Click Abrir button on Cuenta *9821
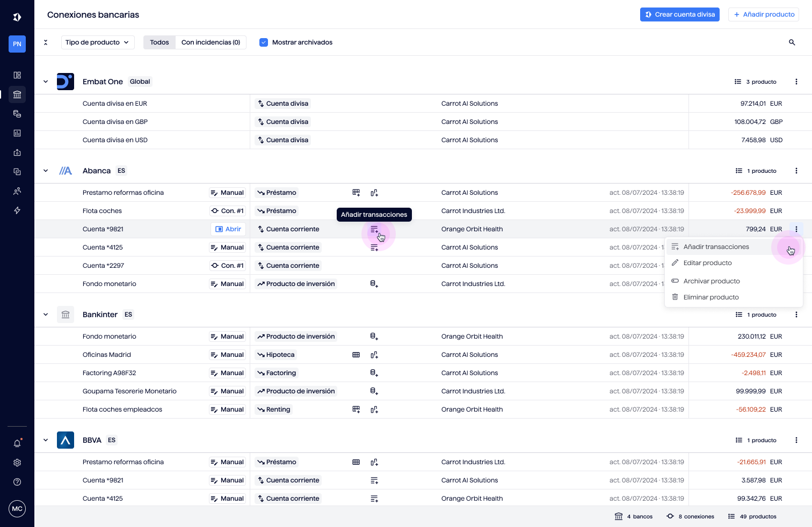Viewport: 812px width, 527px height. pyautogui.click(x=228, y=229)
